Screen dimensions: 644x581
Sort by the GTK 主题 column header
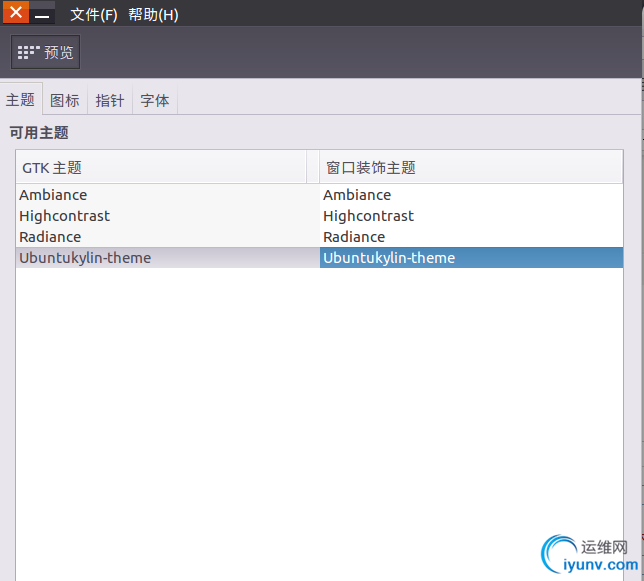pyautogui.click(x=161, y=167)
